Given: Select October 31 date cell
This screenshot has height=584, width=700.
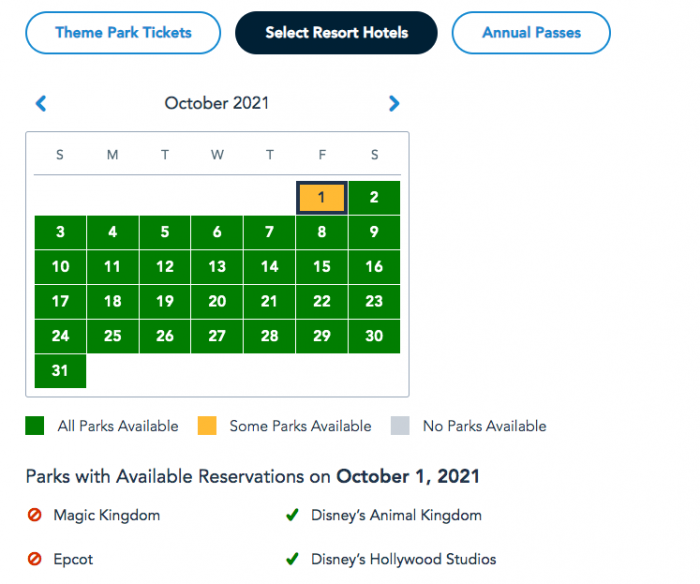Looking at the screenshot, I should tap(60, 371).
